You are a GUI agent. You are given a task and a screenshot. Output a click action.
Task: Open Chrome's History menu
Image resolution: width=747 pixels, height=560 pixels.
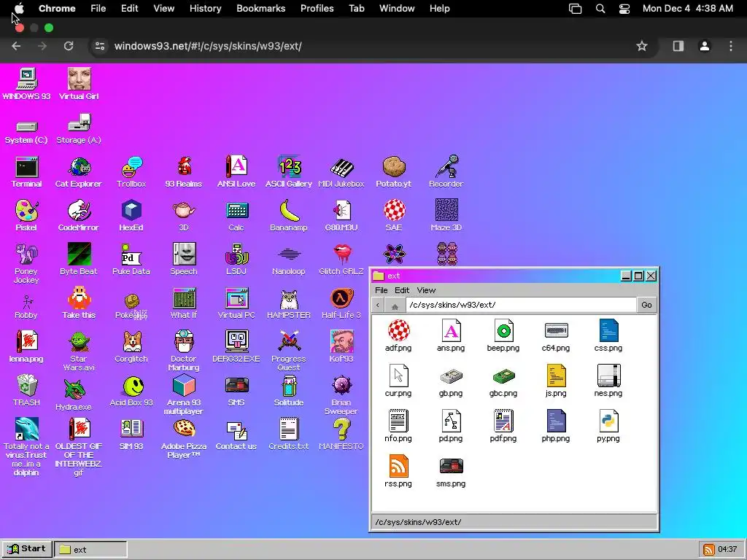pyautogui.click(x=205, y=9)
